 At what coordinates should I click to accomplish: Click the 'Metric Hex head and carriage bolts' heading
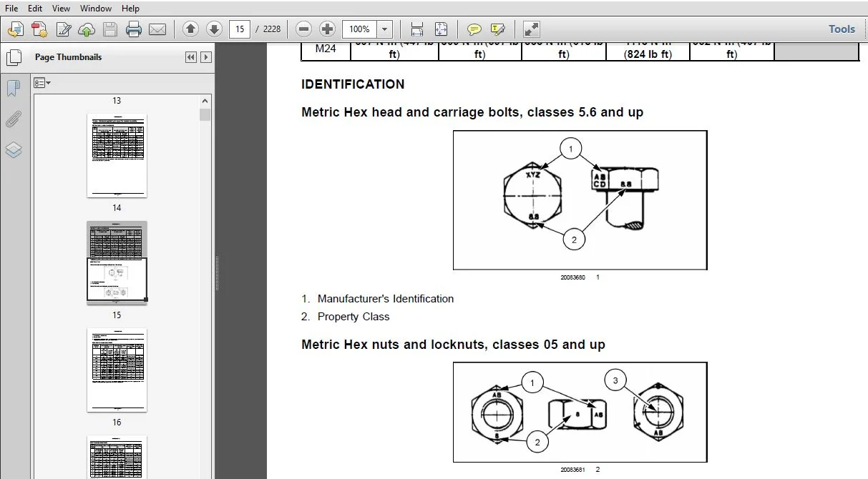pyautogui.click(x=472, y=112)
